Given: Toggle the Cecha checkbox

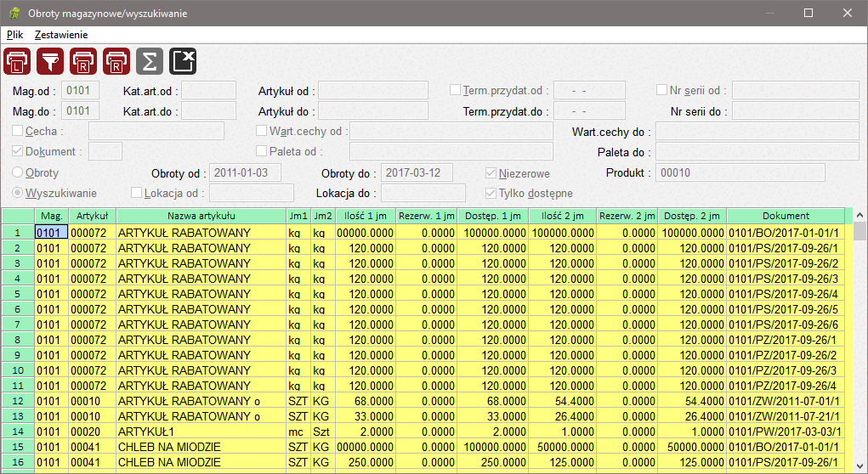Looking at the screenshot, I should tap(18, 131).
